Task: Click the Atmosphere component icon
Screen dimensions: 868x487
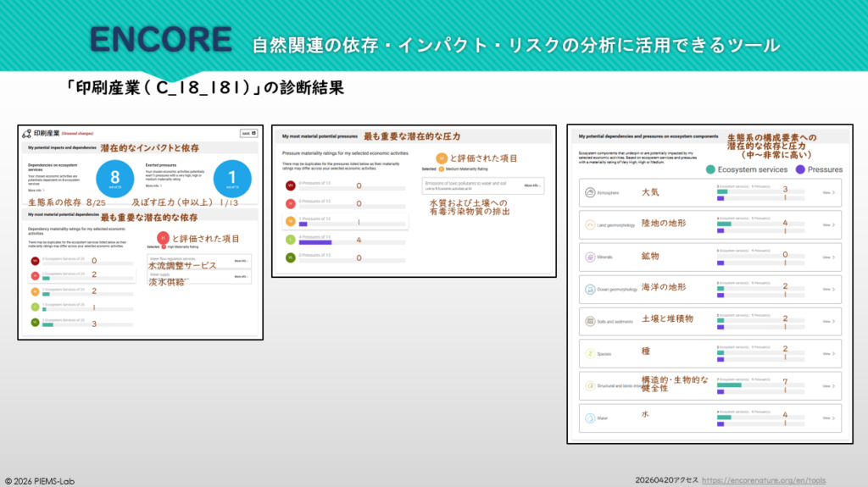Action: (590, 193)
